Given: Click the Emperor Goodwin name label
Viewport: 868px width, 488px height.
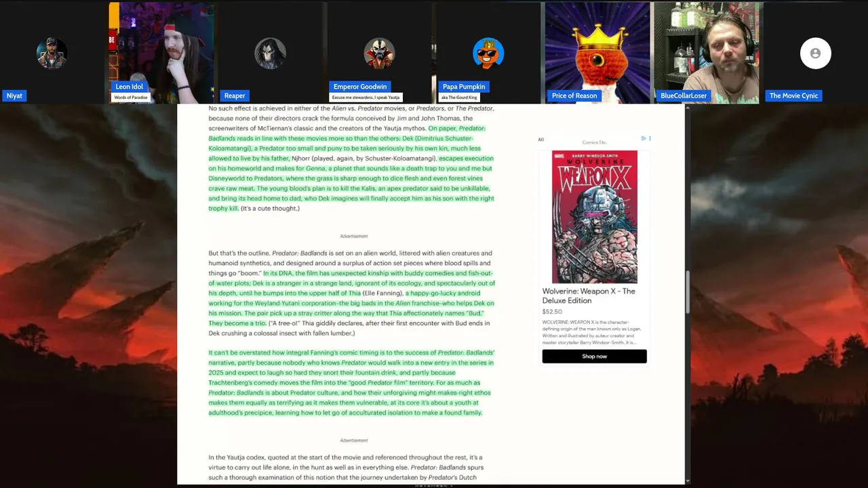Looking at the screenshot, I should tap(360, 87).
